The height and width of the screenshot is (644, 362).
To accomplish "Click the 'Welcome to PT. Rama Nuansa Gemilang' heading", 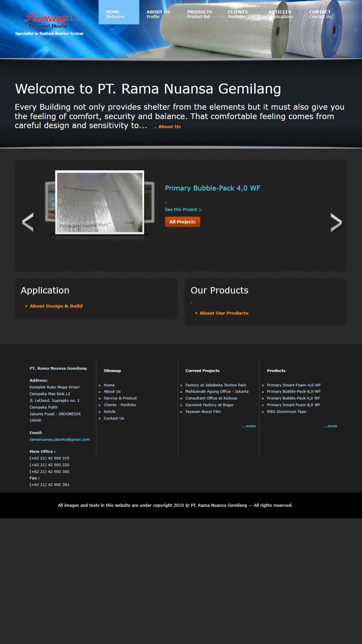I will click(148, 89).
